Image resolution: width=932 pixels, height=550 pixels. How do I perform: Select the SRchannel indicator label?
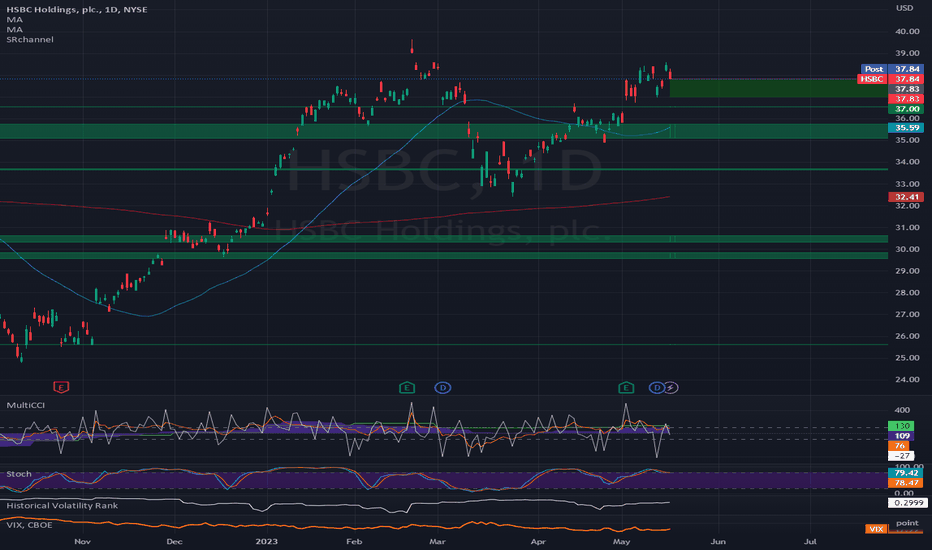(30, 39)
